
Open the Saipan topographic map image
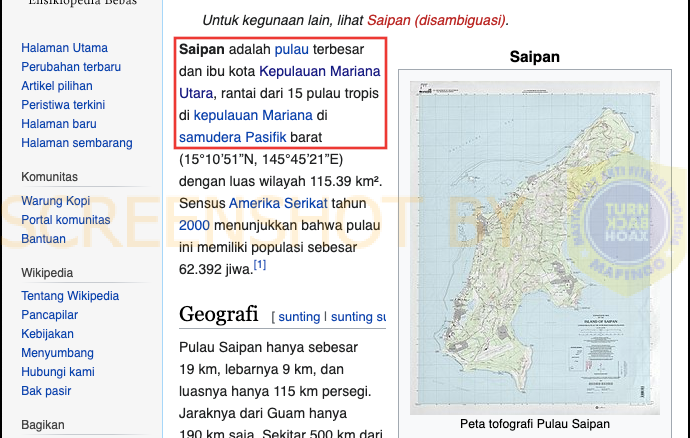[535, 247]
